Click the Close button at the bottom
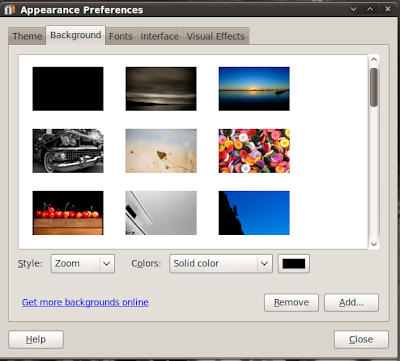 tap(361, 339)
